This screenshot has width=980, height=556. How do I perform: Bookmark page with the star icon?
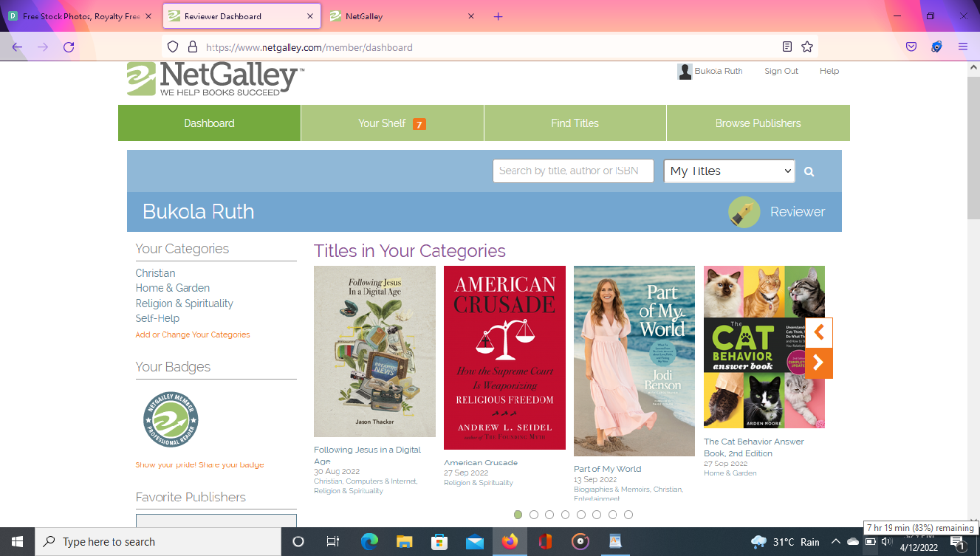807,47
